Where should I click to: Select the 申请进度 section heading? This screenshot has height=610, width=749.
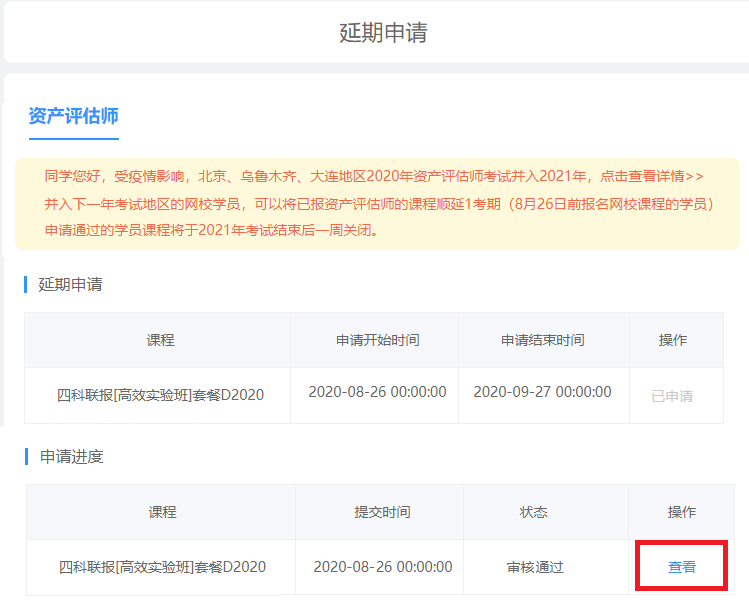coord(71,456)
